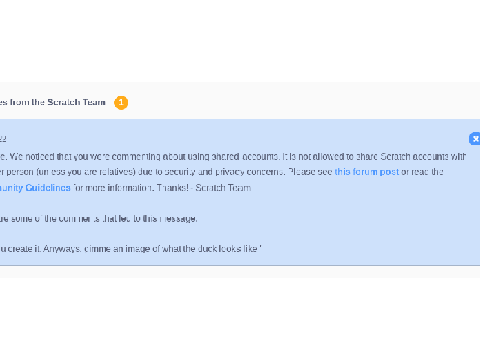Click the 'Thanks! - Scratch Team' signature
This screenshot has height=360, width=480.
(204, 188)
